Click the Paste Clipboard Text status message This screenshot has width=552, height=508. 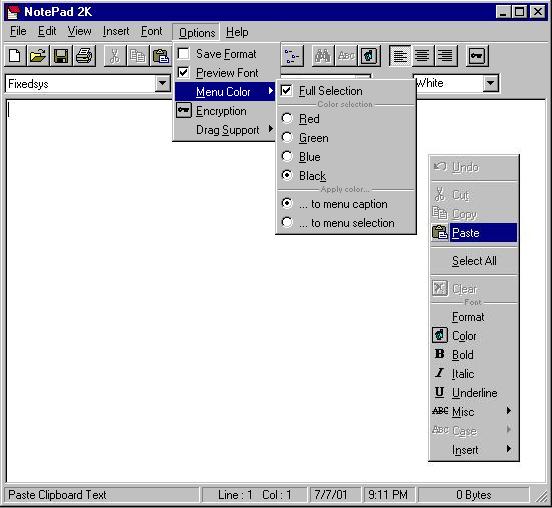tap(57, 495)
